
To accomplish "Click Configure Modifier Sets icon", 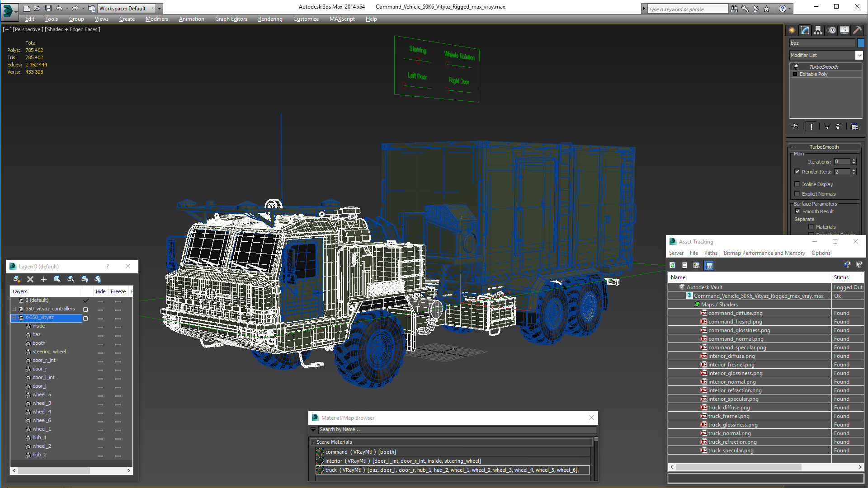I will [854, 127].
